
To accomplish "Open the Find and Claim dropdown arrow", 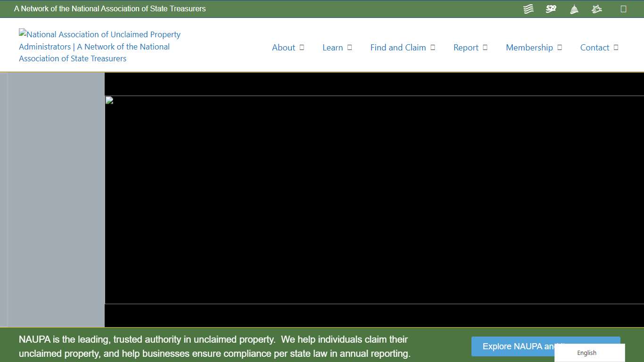I will pos(432,47).
